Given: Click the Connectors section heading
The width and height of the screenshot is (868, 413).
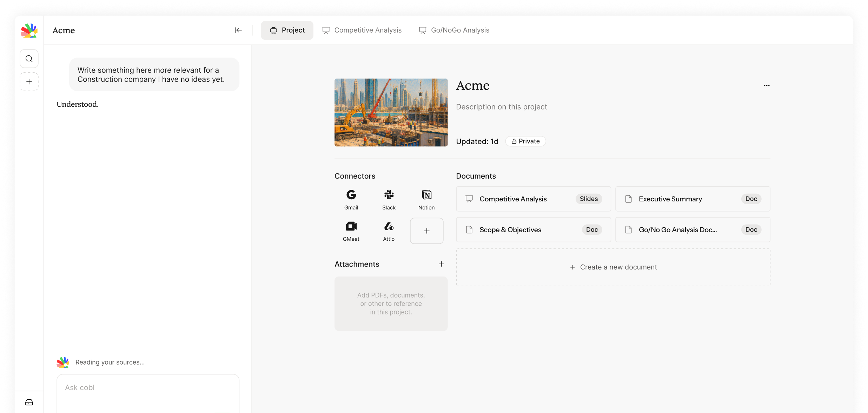Looking at the screenshot, I should click(x=355, y=176).
